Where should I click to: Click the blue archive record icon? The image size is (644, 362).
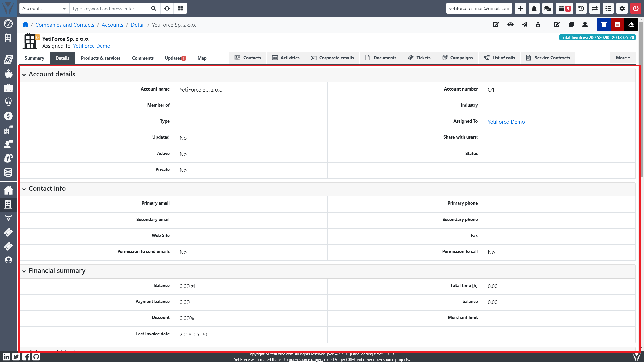604,25
